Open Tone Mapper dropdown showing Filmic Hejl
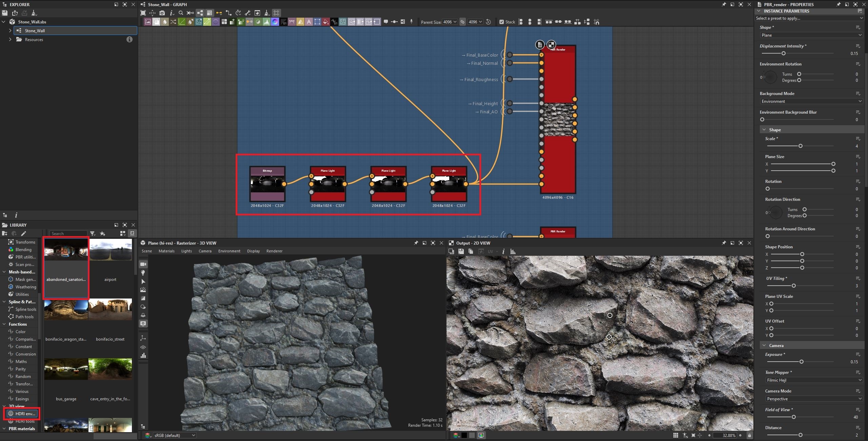This screenshot has width=868, height=441. (814, 380)
